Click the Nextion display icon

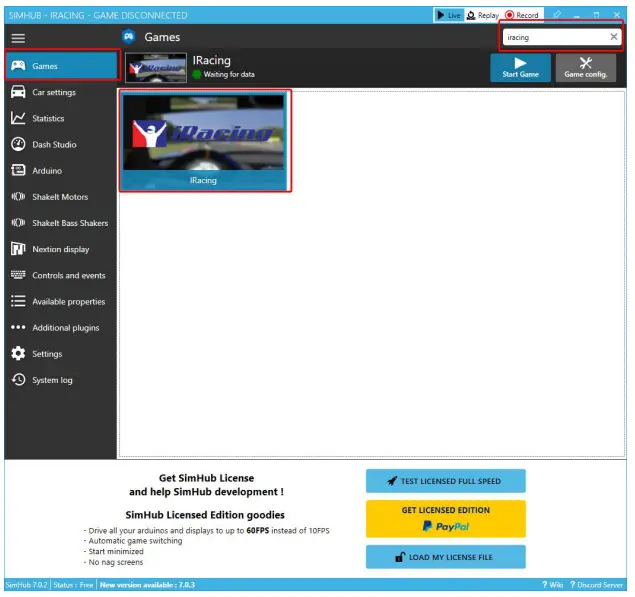tap(18, 249)
